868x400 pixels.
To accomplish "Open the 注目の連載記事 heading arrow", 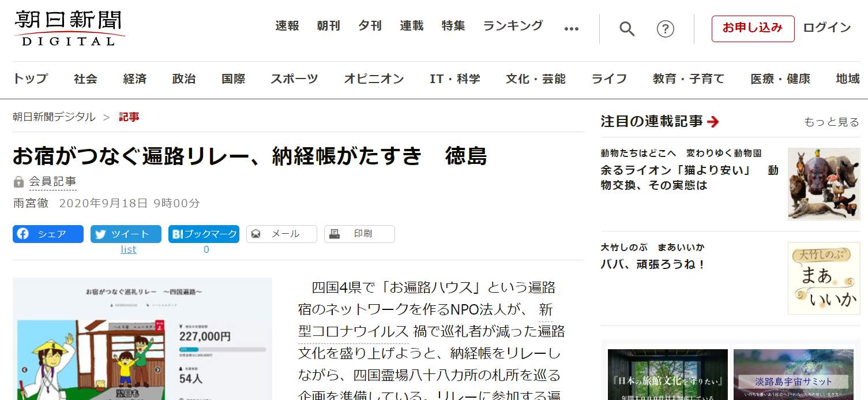I will (x=713, y=122).
